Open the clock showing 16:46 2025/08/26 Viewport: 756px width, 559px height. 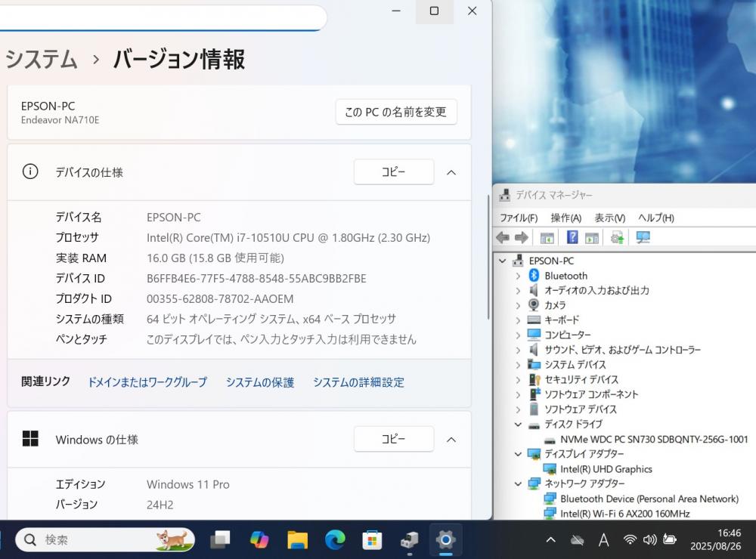click(715, 539)
